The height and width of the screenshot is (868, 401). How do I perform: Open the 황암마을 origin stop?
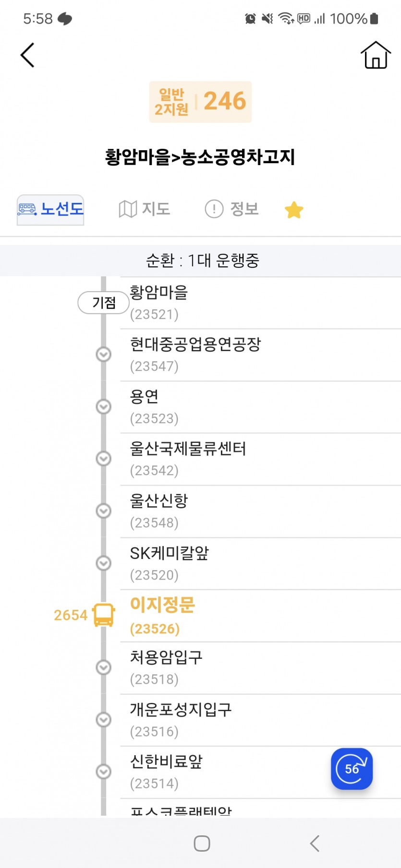(x=260, y=303)
